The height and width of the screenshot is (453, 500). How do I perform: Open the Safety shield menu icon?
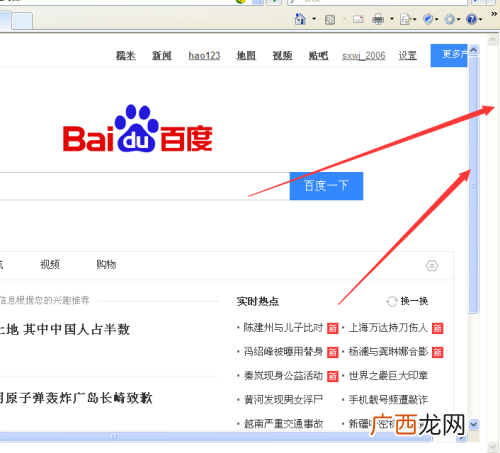click(x=428, y=19)
